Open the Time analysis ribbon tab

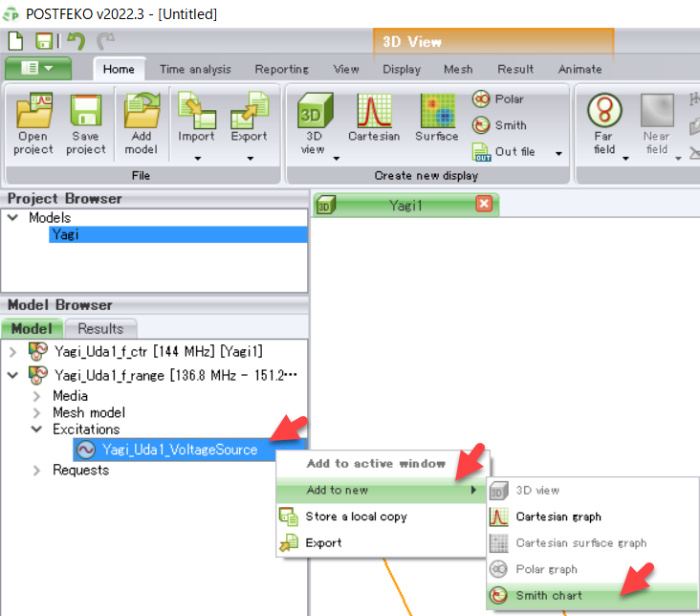pyautogui.click(x=195, y=69)
